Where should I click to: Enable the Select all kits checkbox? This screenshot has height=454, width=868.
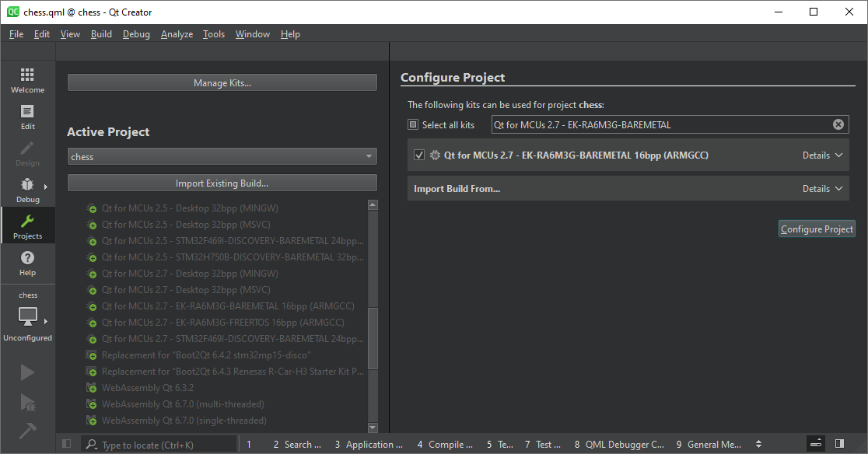click(411, 124)
